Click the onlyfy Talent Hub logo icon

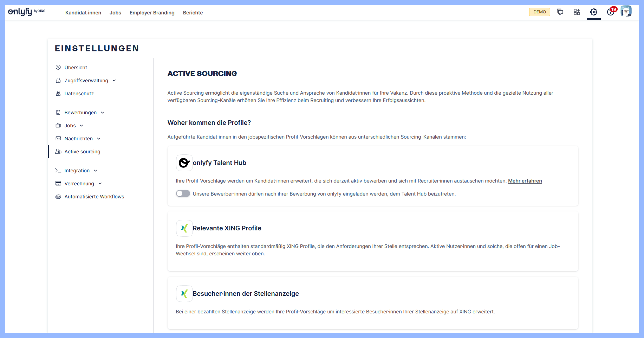click(184, 163)
